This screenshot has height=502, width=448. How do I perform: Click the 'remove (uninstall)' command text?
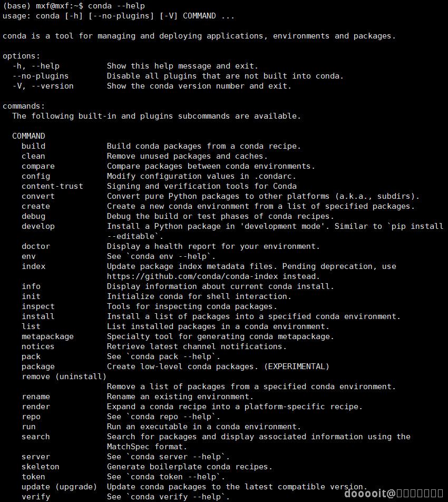(x=64, y=376)
